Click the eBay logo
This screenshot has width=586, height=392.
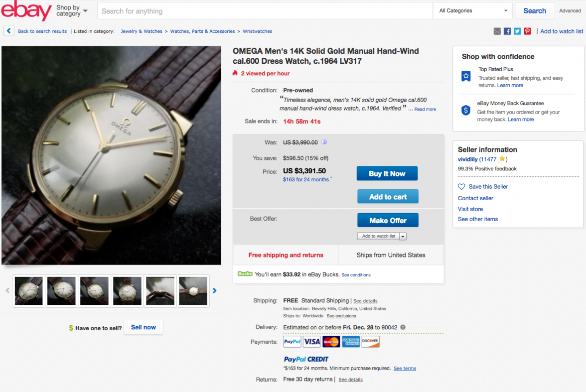click(x=26, y=10)
